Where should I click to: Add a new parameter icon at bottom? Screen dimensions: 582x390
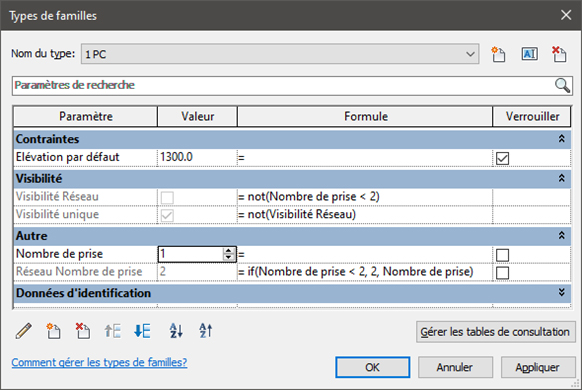tap(53, 331)
